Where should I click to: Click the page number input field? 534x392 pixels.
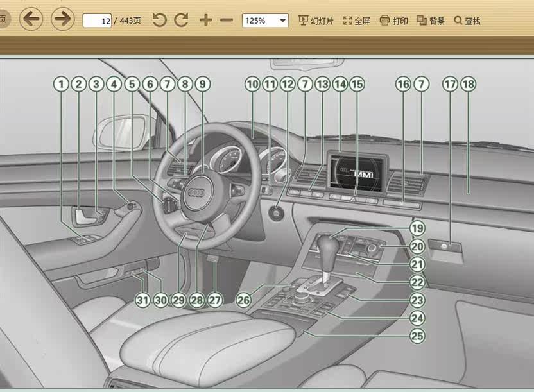97,21
